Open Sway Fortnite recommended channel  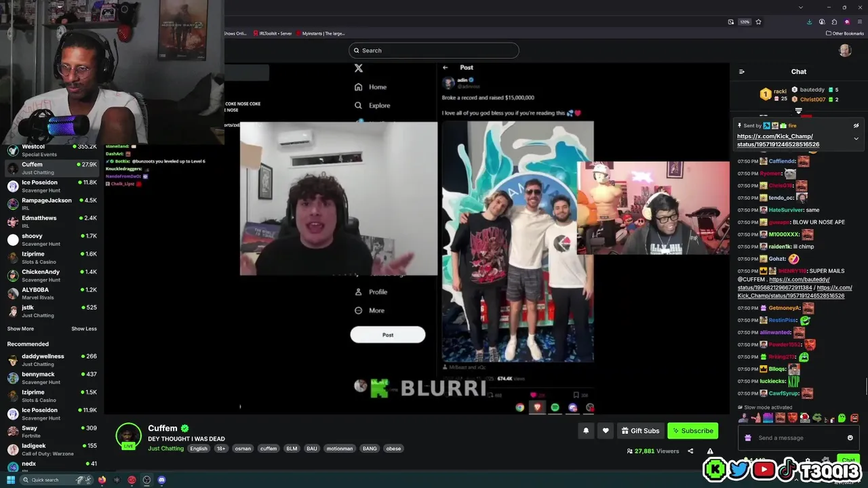(52, 432)
